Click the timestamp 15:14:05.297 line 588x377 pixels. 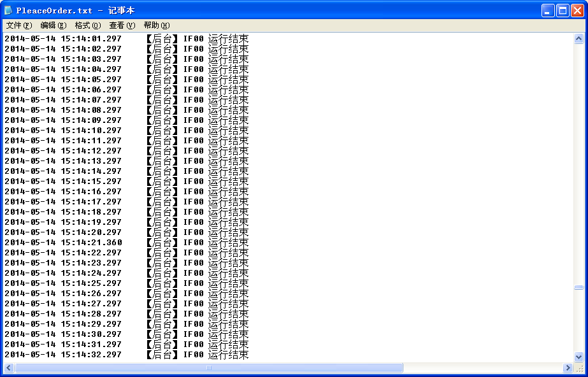coord(126,80)
